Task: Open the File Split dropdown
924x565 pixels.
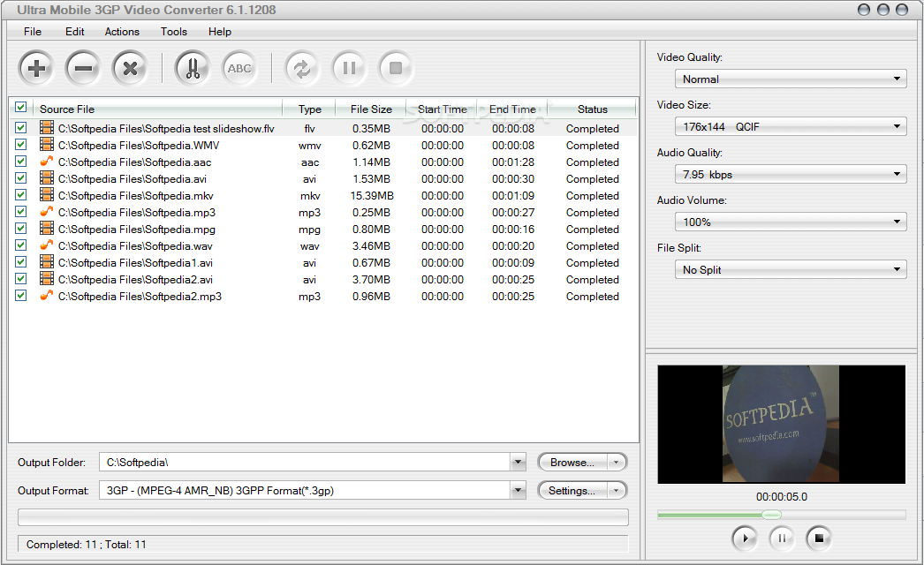Action: (x=791, y=270)
